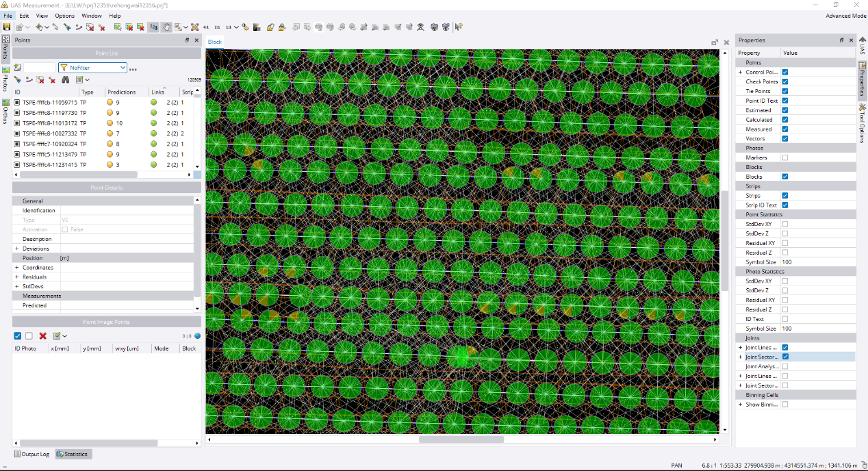Viewport: 868px width, 471px height.
Task: Open the NoFilter dropdown
Action: tap(92, 68)
